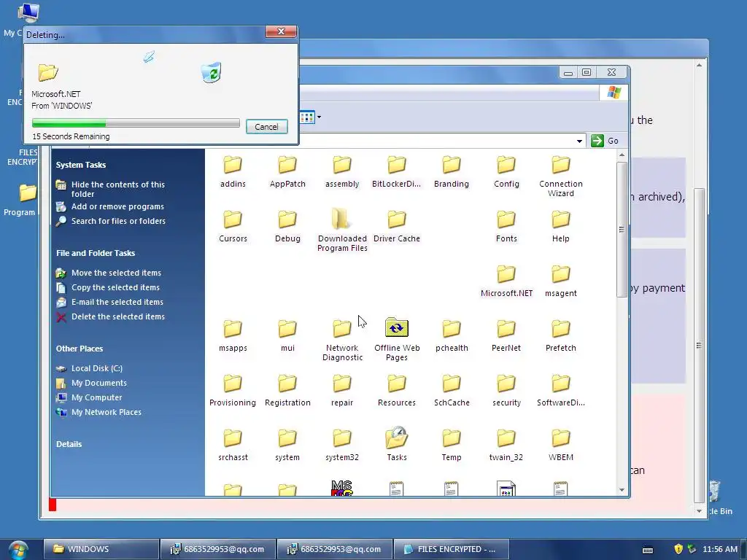The height and width of the screenshot is (560, 747).
Task: Click Copy the selected items
Action: [115, 287]
